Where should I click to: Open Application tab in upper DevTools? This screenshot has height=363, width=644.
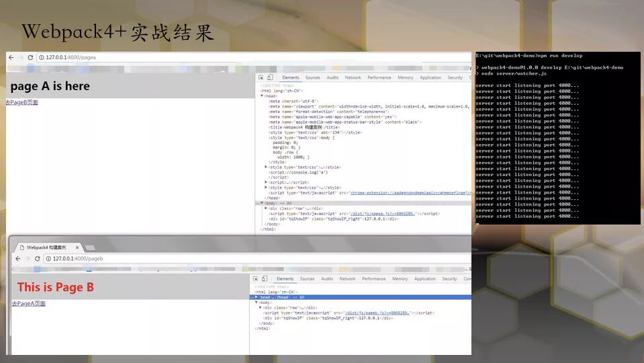coord(430,77)
